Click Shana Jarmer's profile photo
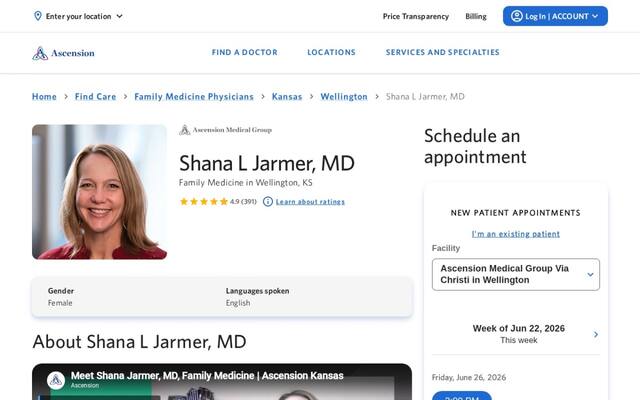Image resolution: width=640 pixels, height=400 pixels. point(99,192)
